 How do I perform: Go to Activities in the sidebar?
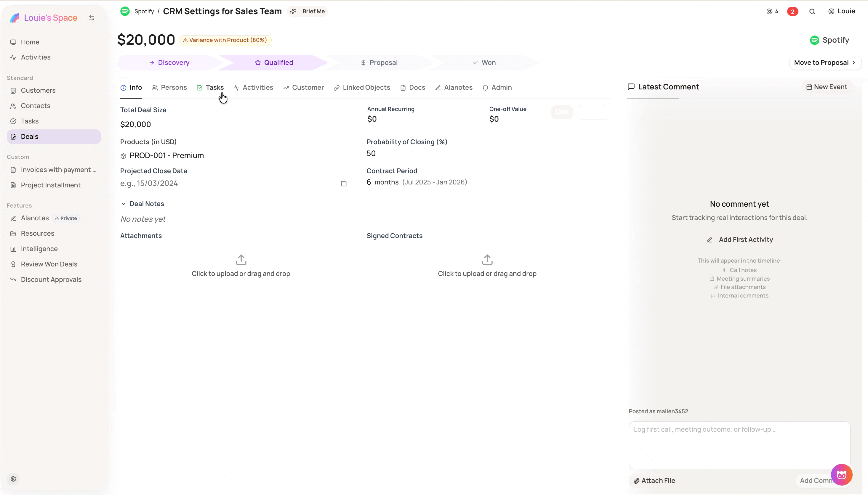54,57
